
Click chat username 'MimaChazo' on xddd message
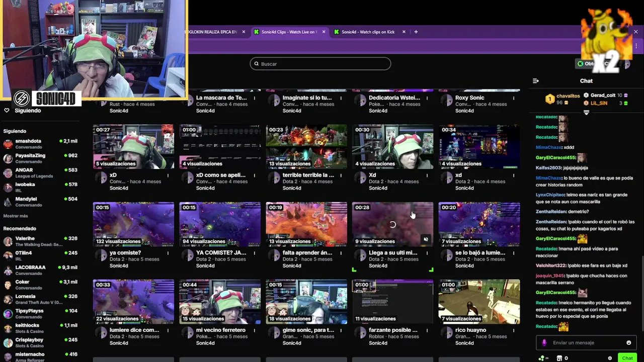pyautogui.click(x=548, y=147)
